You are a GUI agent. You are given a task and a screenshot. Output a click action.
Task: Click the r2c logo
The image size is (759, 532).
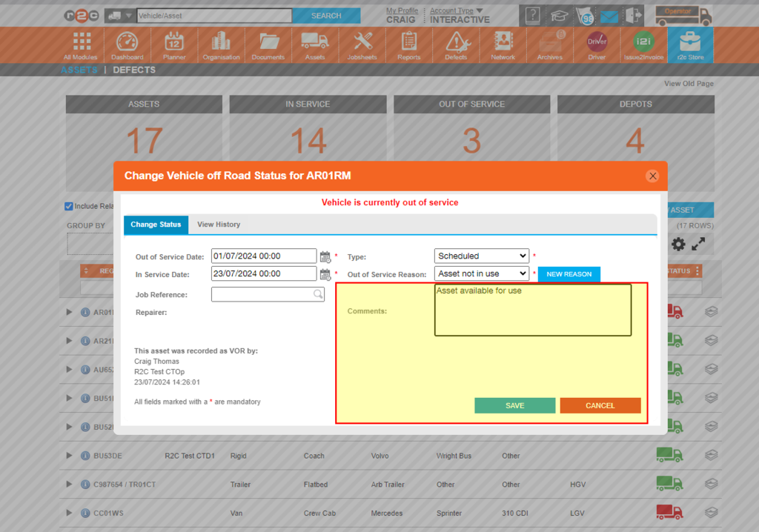pos(81,16)
